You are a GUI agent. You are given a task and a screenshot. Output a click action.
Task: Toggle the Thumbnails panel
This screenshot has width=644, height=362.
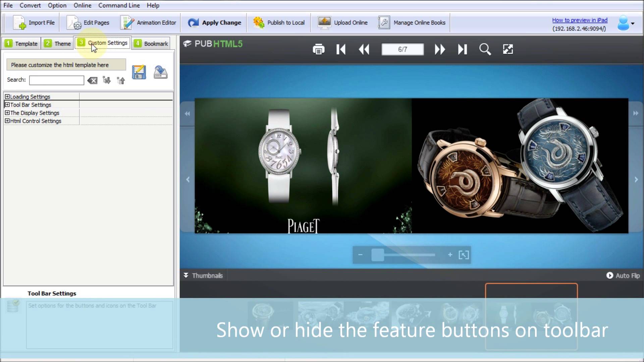pos(203,276)
